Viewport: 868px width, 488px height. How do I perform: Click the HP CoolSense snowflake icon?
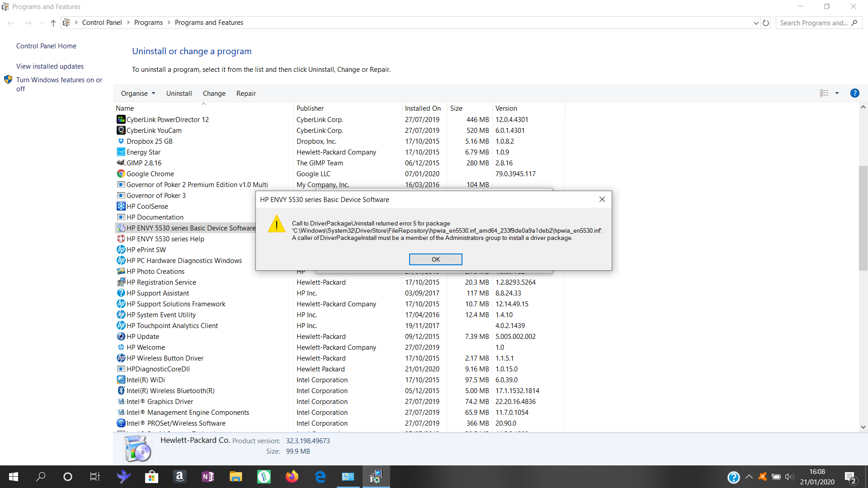[121, 206]
